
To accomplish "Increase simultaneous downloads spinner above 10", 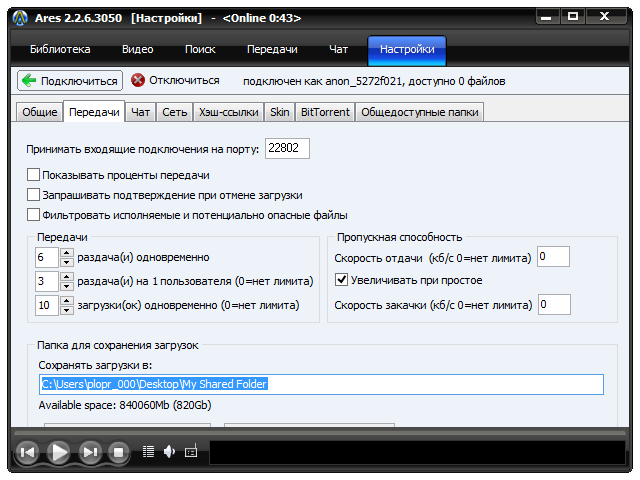I will coord(67,301).
